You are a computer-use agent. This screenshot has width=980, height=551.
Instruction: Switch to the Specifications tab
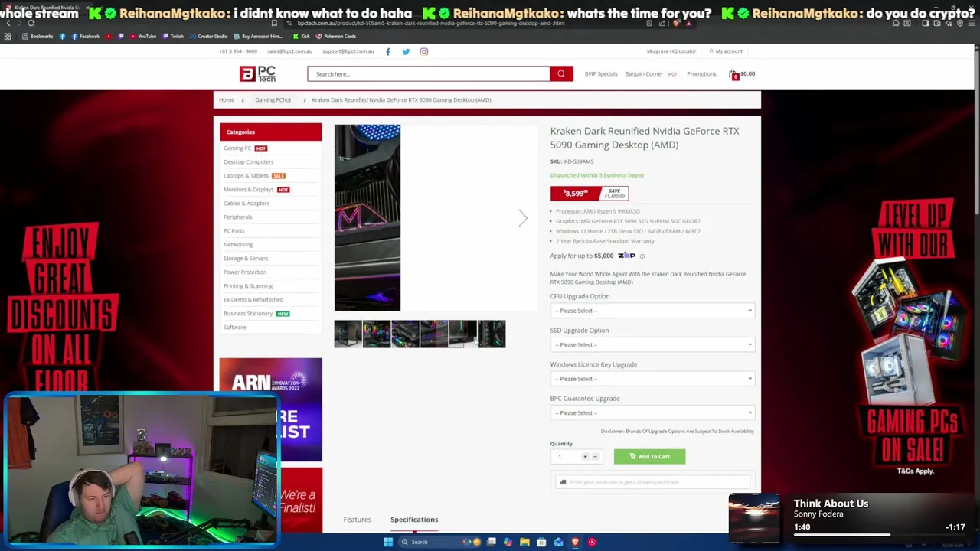[414, 520]
